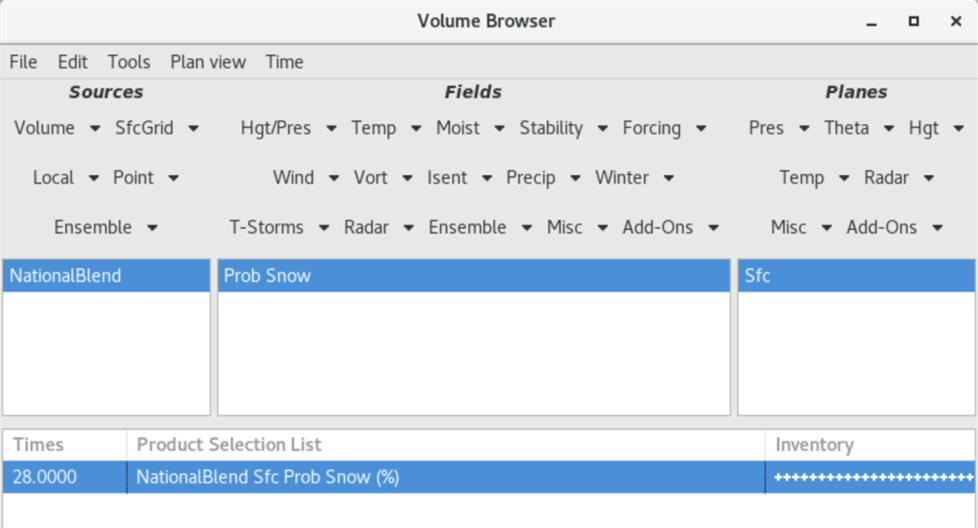
Task: Open the Hgt/Pres fields dropdown
Action: click(288, 128)
